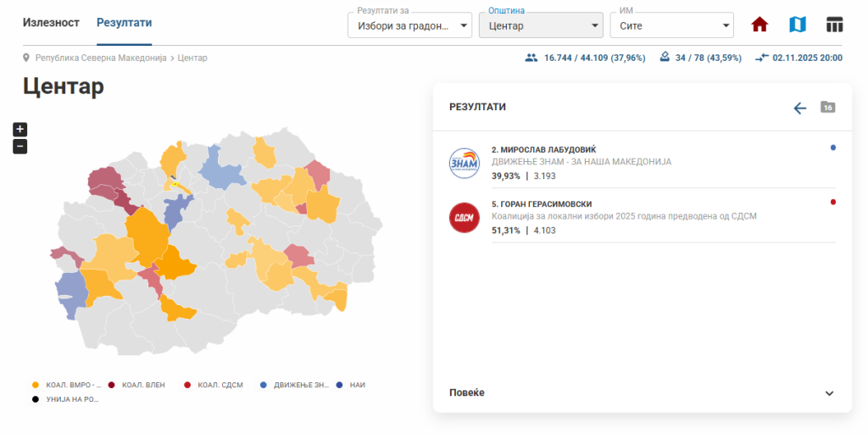The height and width of the screenshot is (434, 868).
Task: Click the folder icon labeled 16
Action: (x=827, y=107)
